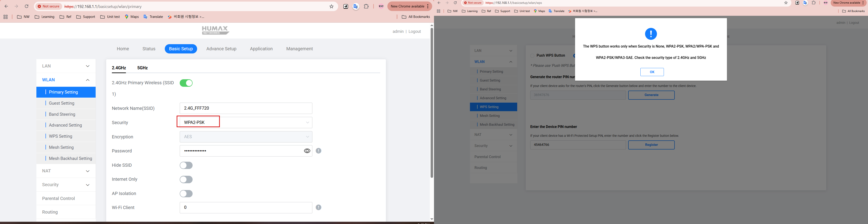Toggle the 2.4GHz Primary Wireless switch

[x=186, y=83]
